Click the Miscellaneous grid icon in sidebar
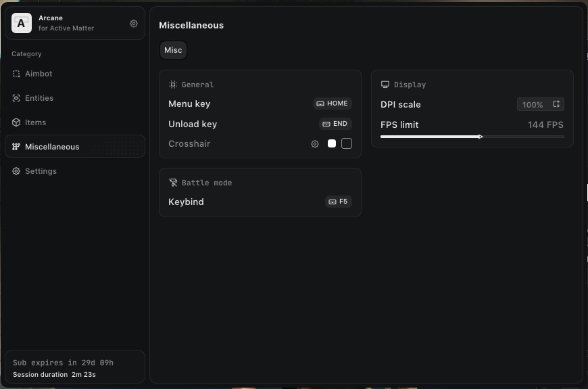The image size is (588, 389). point(16,147)
